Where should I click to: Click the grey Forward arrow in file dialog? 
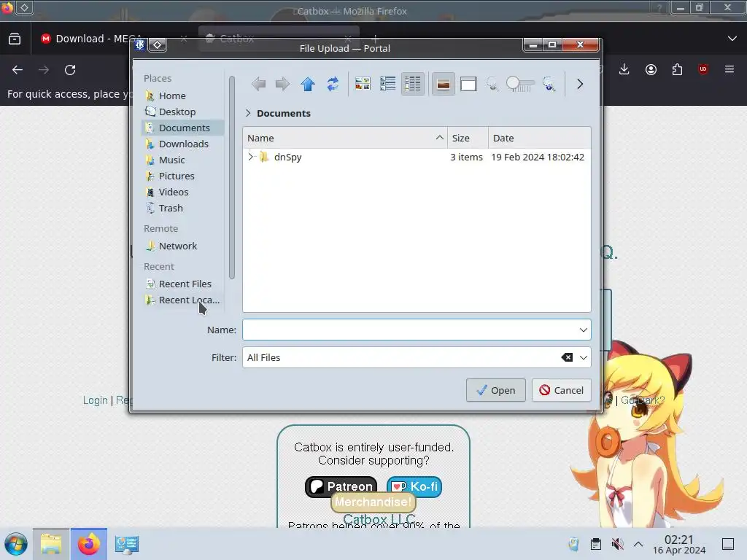[282, 85]
